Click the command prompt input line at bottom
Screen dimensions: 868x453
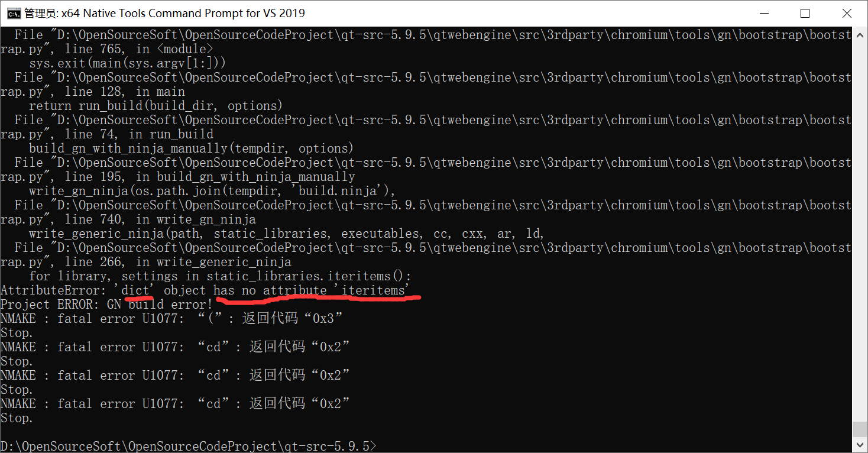(x=189, y=446)
